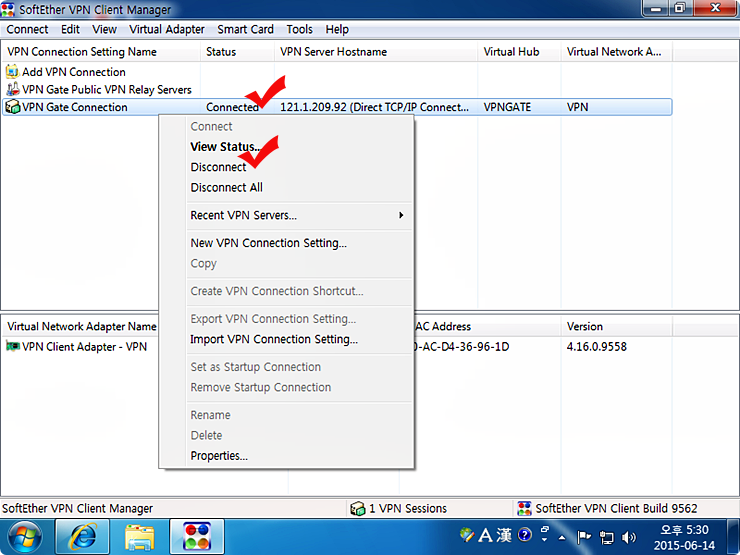The image size is (740, 555).
Task: Click the Version column header
Action: (617, 327)
